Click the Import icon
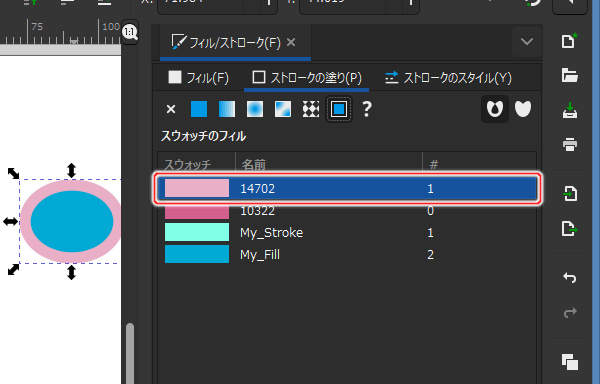This screenshot has width=600, height=384. point(570,194)
